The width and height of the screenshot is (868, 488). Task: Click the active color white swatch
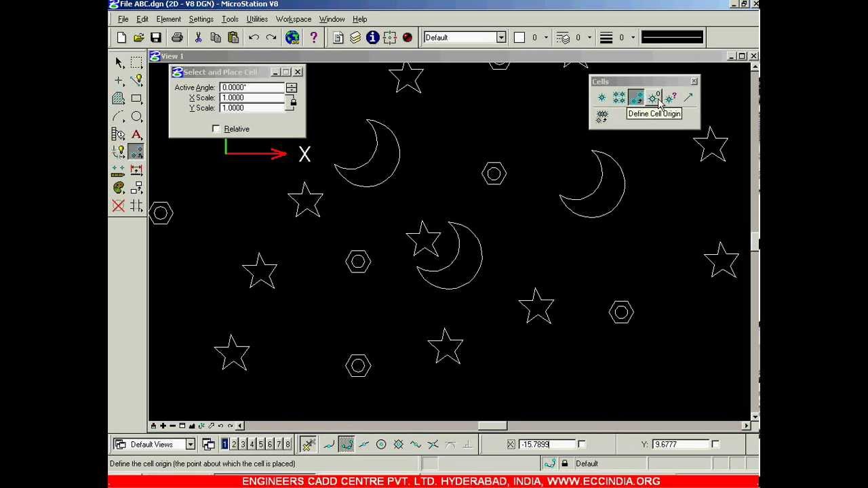click(519, 37)
